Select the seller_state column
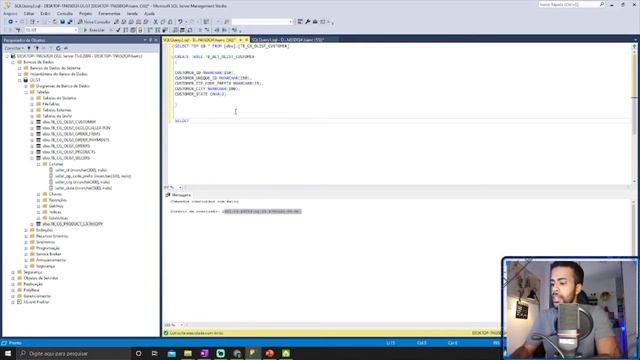The image size is (640, 360). 83,188
